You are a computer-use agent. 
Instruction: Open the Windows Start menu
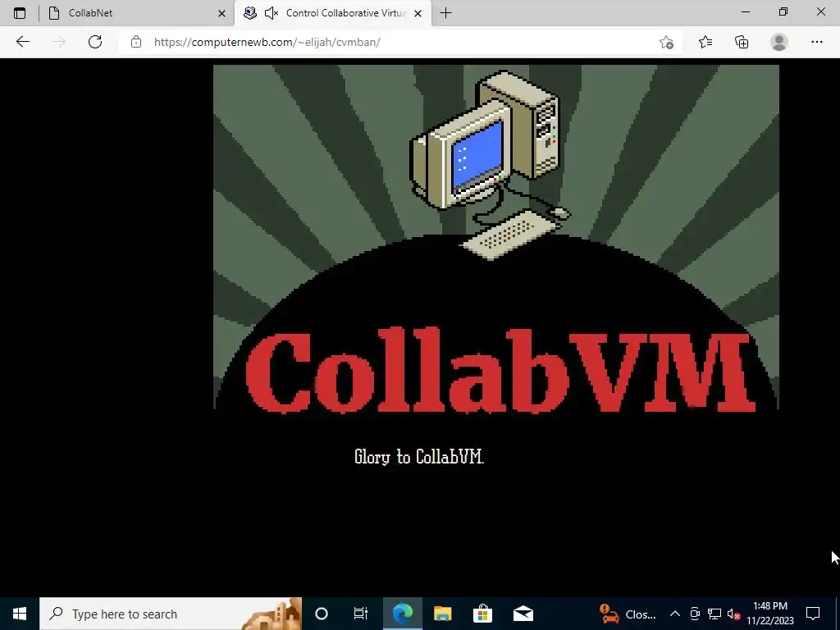pos(20,614)
